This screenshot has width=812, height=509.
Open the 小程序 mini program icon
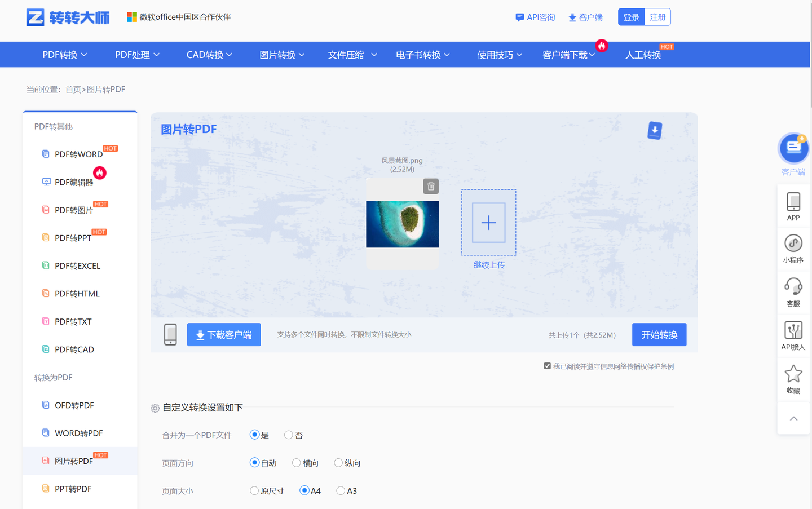793,244
